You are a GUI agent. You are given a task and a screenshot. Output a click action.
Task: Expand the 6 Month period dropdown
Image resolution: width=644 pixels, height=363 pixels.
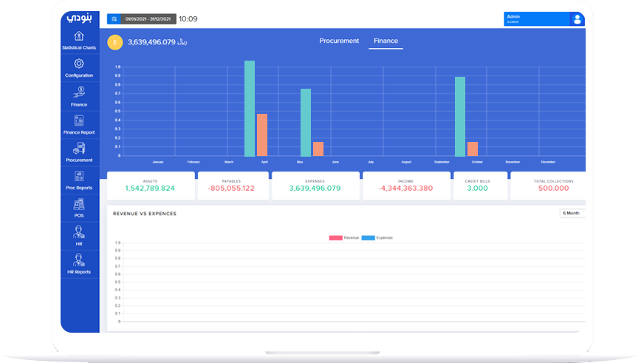pyautogui.click(x=572, y=214)
